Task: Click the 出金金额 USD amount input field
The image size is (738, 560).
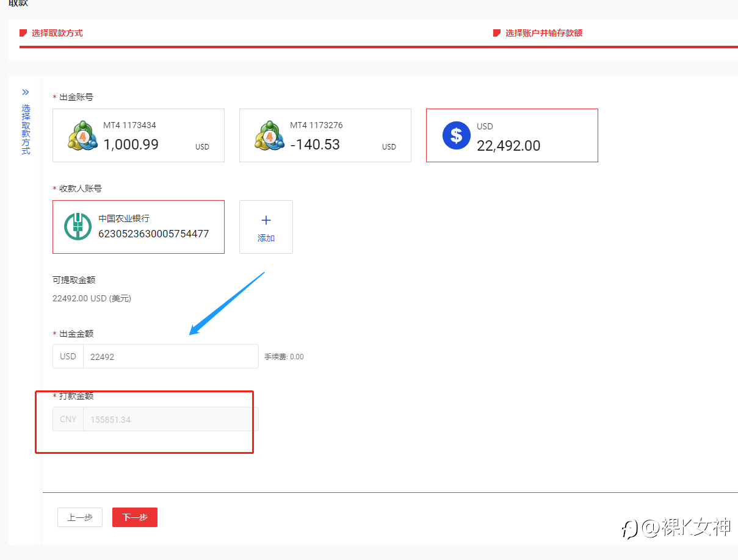Action: [171, 356]
